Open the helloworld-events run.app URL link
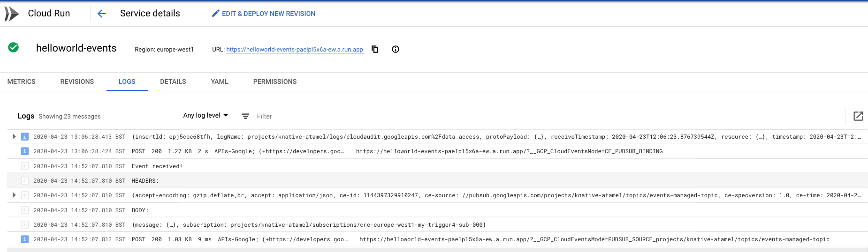 295,50
